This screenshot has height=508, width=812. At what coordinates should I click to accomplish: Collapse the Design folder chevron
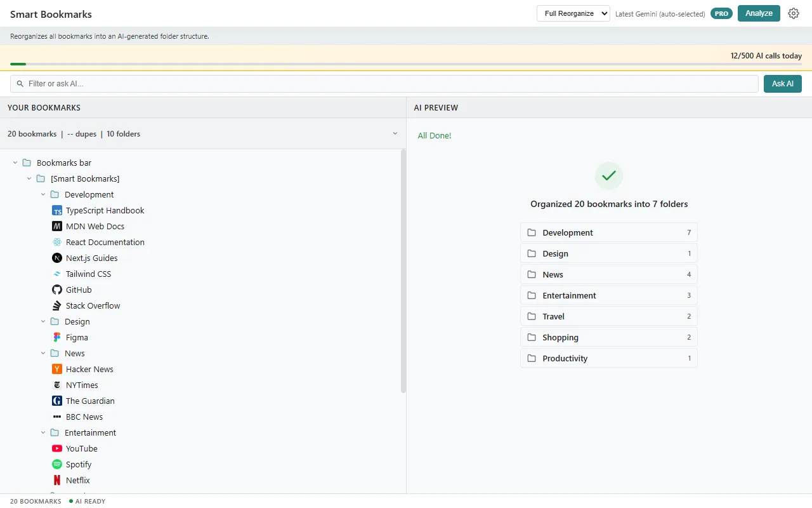(43, 321)
